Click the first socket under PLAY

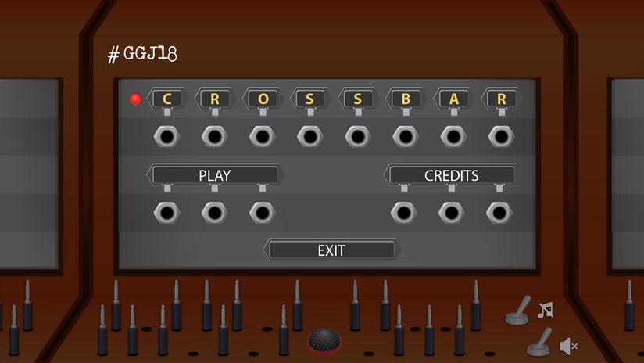tap(166, 213)
